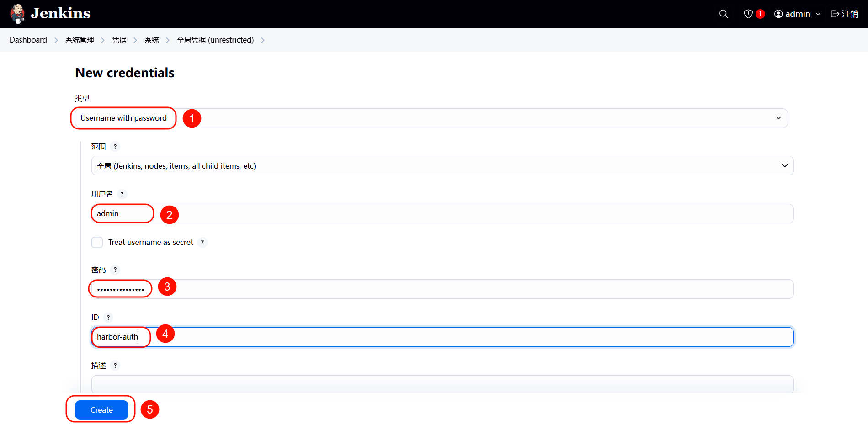Screen dimensions: 868x425
Task: Enable Treat username as secret checkbox
Action: tap(97, 243)
